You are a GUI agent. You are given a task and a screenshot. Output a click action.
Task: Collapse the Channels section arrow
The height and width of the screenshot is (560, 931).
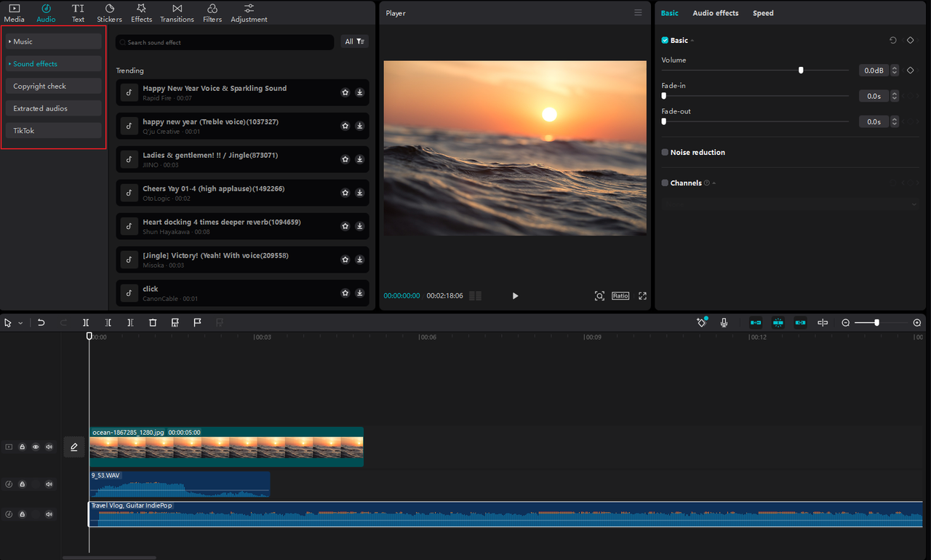point(714,183)
